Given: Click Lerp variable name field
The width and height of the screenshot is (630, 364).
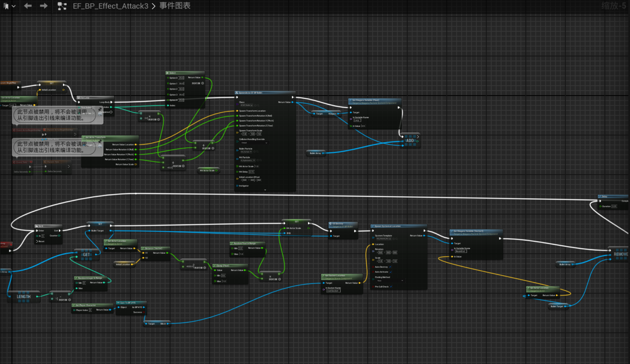Looking at the screenshot, I should (x=357, y=120).
